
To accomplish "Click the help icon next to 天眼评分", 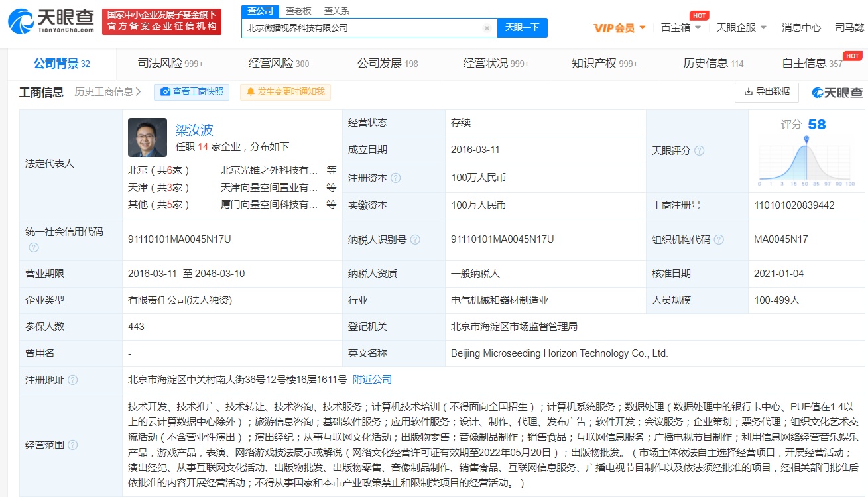I will [699, 151].
